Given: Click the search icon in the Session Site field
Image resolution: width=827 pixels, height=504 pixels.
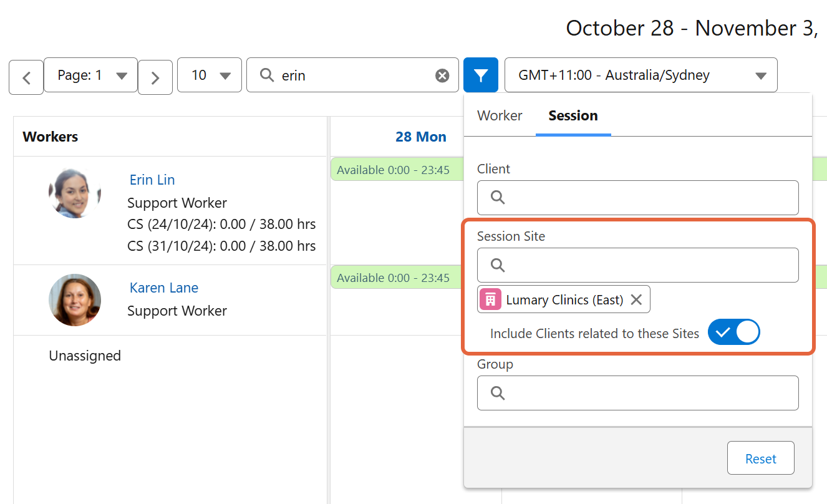Looking at the screenshot, I should tap(496, 264).
